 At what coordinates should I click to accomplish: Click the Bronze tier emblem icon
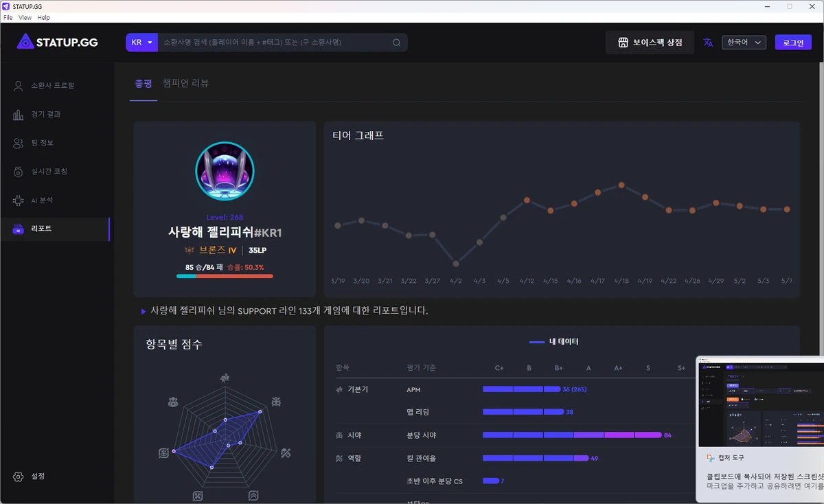click(190, 250)
